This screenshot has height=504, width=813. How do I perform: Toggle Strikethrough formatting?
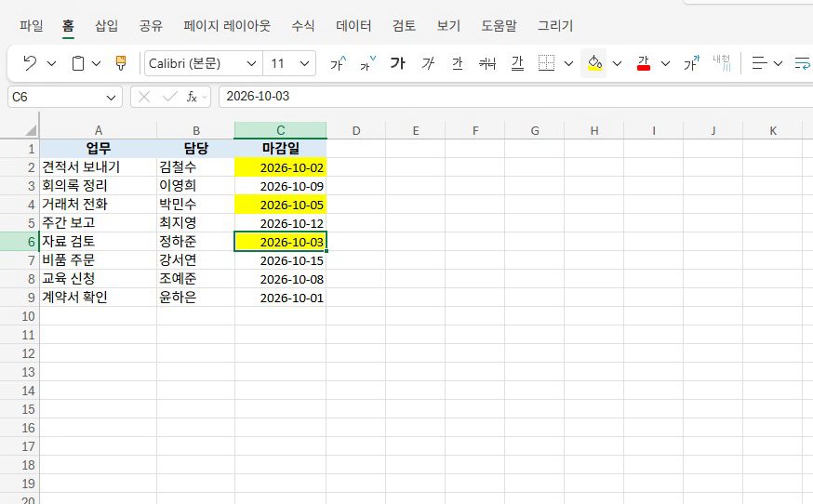(487, 63)
